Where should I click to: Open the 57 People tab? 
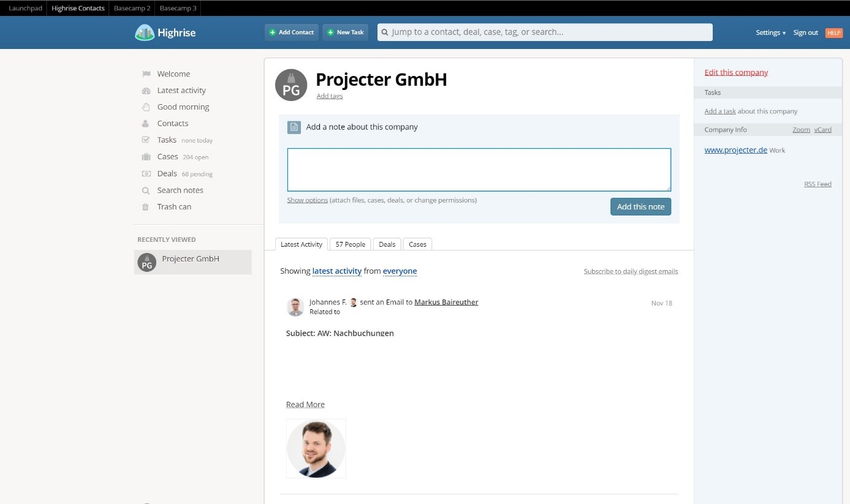351,244
